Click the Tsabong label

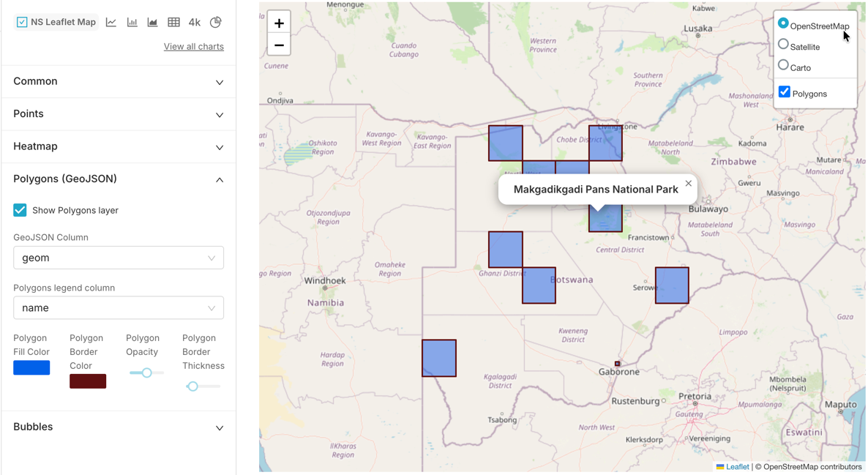coord(502,420)
